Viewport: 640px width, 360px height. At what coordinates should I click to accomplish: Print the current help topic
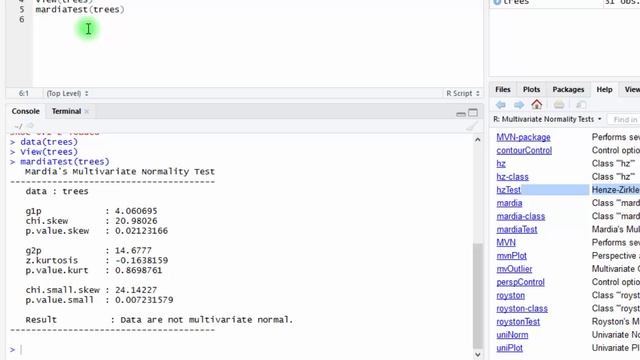[559, 105]
